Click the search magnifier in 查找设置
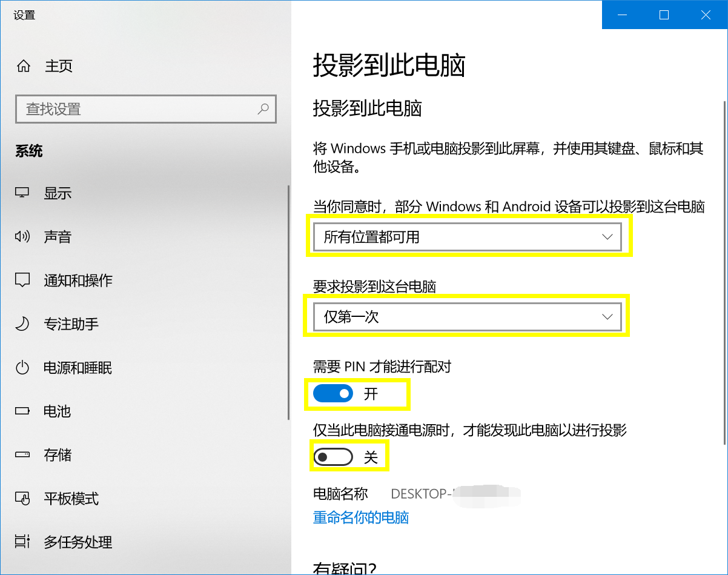This screenshot has width=728, height=575. 263,109
